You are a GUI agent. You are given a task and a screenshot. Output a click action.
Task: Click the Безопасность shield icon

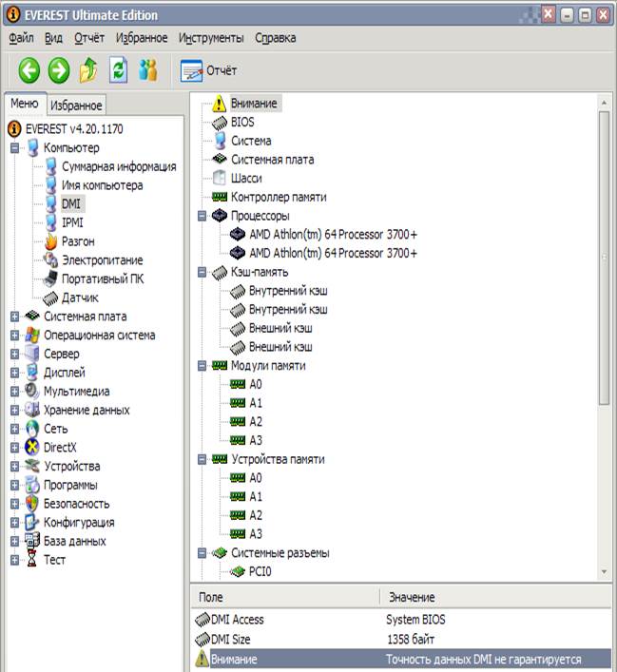(32, 503)
